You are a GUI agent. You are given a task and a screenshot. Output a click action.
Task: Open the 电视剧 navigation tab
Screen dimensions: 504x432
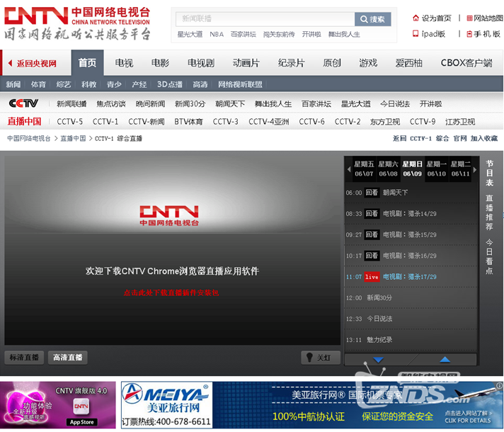tap(201, 63)
